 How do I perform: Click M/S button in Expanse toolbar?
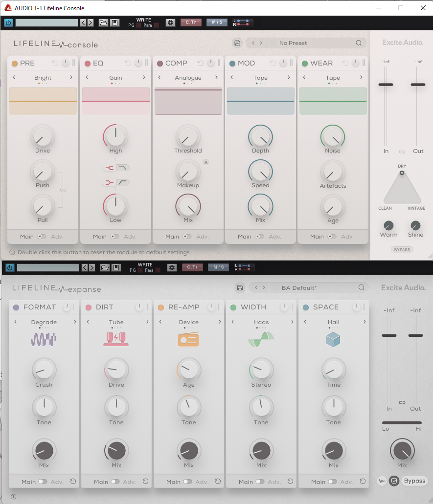point(219,267)
